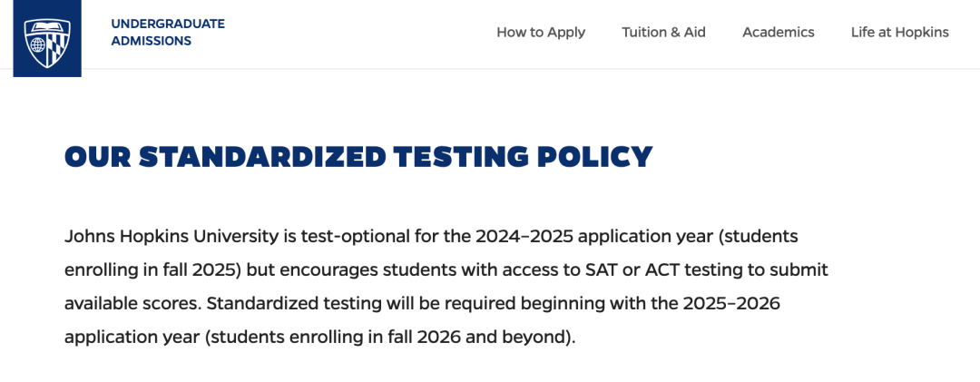Click the word POLICY in the heading

(595, 156)
